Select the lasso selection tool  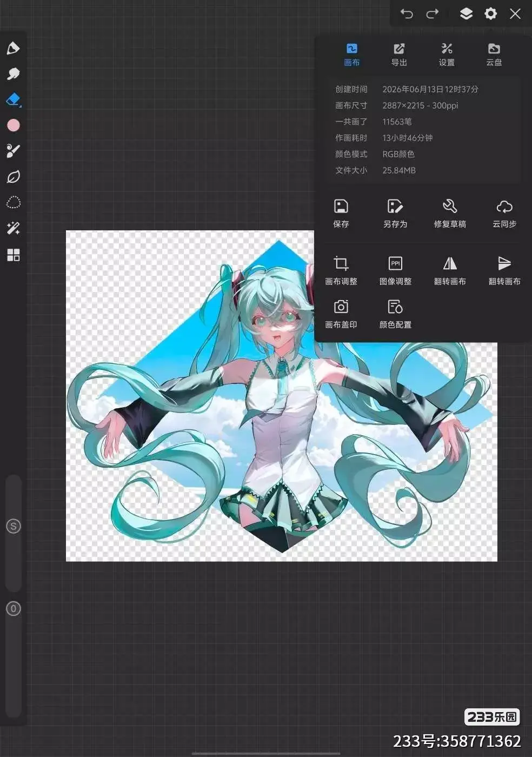click(x=13, y=202)
